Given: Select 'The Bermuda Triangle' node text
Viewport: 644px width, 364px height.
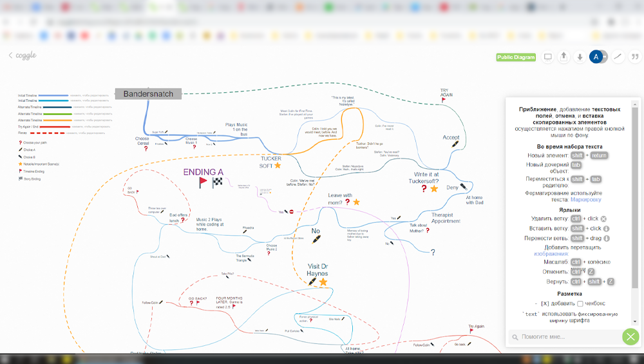Looking at the screenshot, I should tap(244, 258).
